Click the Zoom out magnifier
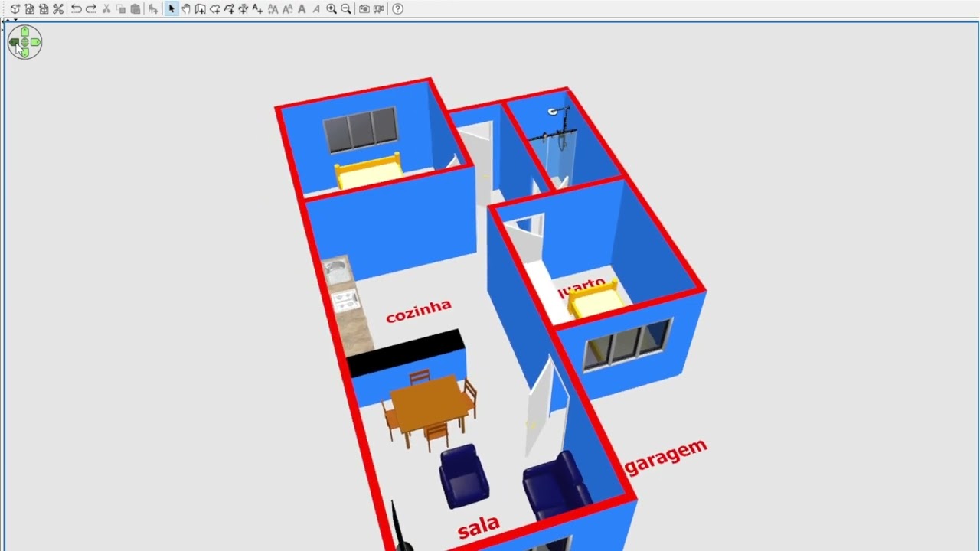This screenshot has height=551, width=980. (x=346, y=9)
